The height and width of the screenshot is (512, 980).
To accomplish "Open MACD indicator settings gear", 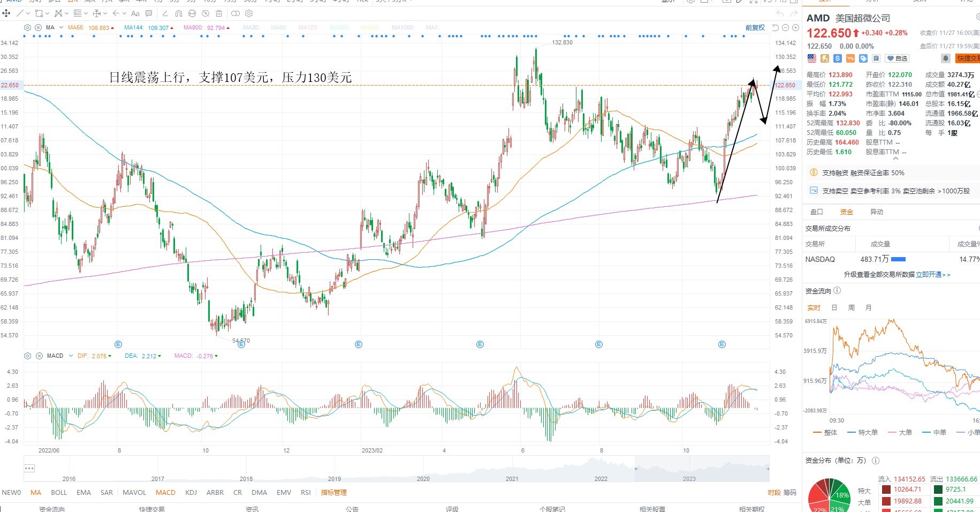I will [28, 356].
